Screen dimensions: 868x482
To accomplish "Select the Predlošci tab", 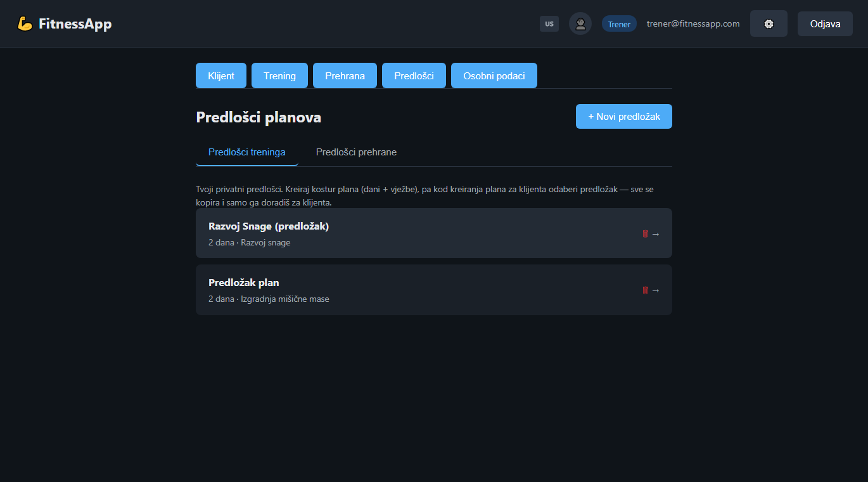I will pos(414,75).
